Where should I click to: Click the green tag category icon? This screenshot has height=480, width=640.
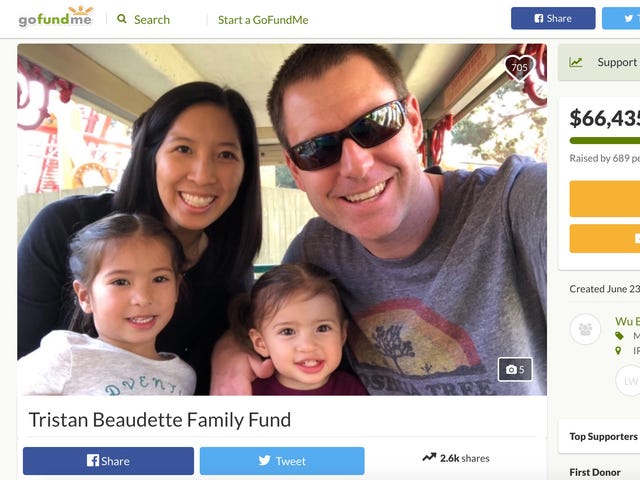point(619,336)
